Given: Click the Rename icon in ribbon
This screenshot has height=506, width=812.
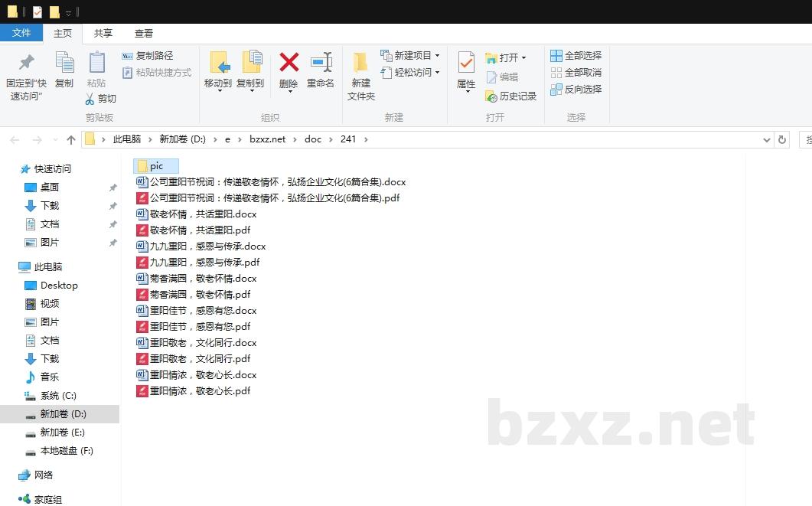Looking at the screenshot, I should tap(321, 63).
